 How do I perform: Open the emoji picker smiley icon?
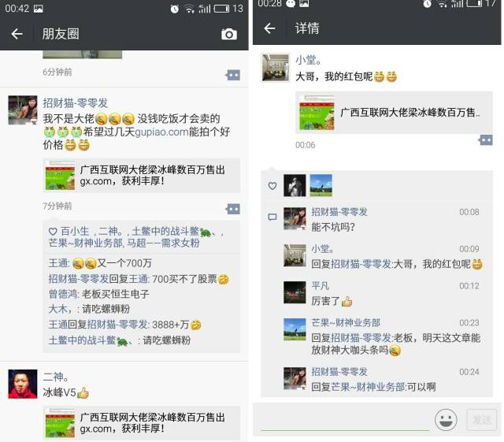446,419
